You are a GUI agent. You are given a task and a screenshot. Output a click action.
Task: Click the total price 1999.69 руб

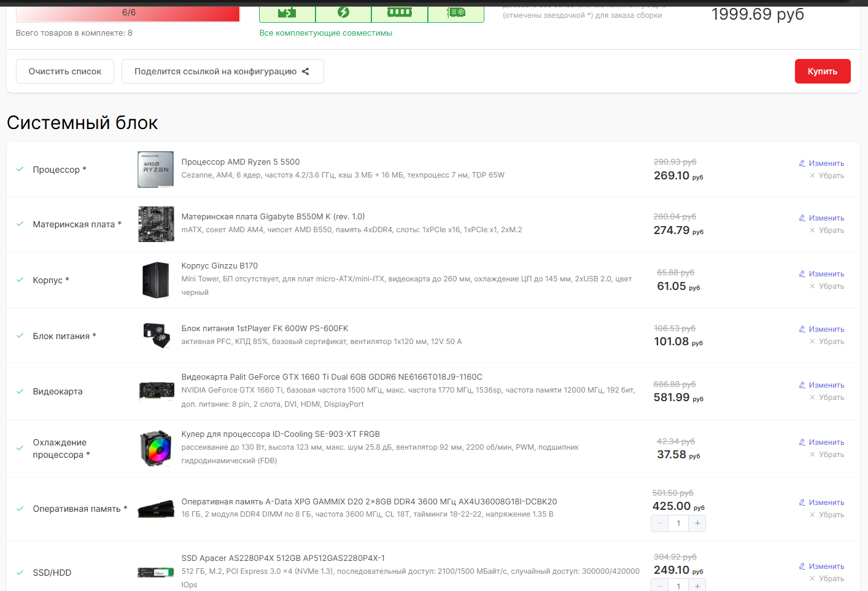pyautogui.click(x=758, y=14)
